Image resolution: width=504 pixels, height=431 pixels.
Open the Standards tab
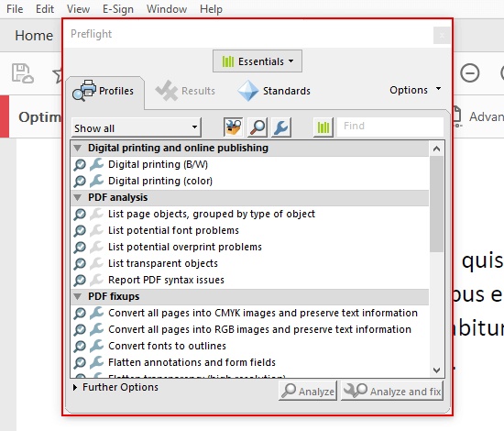click(274, 91)
